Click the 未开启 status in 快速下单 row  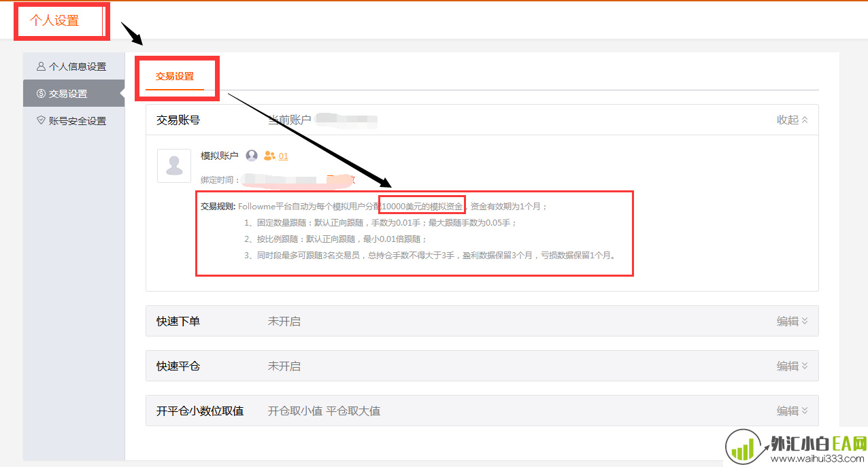(x=284, y=321)
